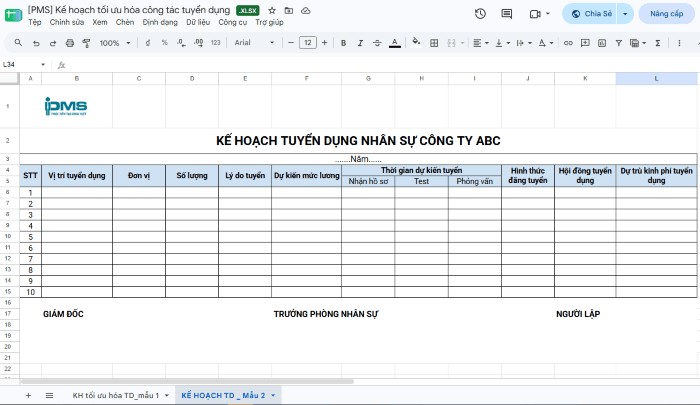Open the Định dạng menu
The height and width of the screenshot is (405, 700).
(x=160, y=22)
